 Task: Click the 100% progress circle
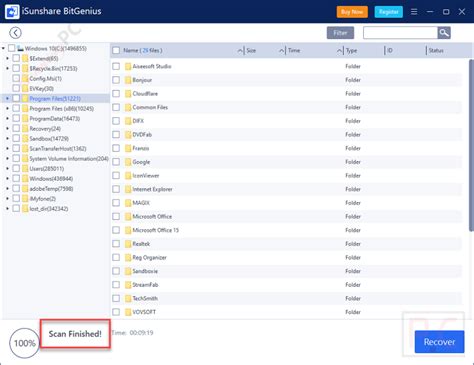point(25,343)
